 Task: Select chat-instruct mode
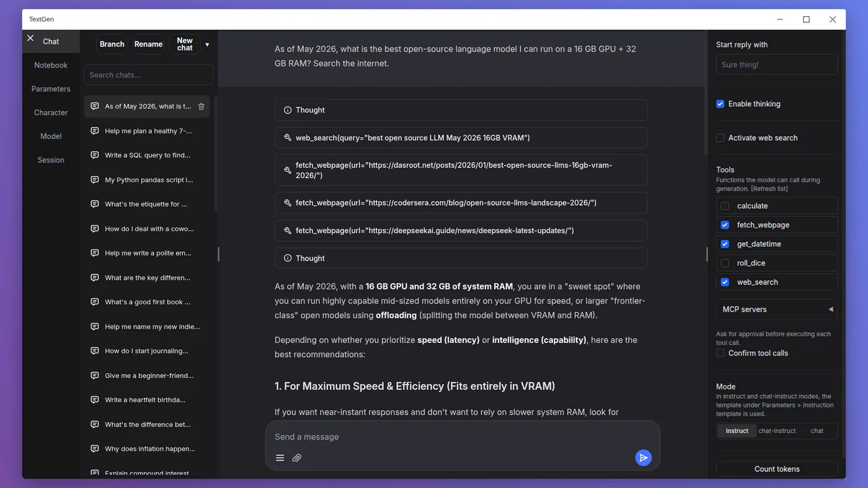click(x=777, y=431)
